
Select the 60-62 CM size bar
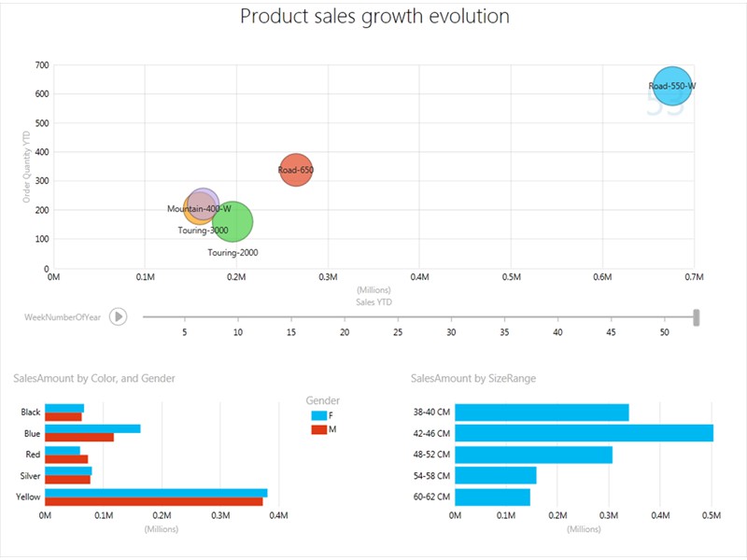tap(493, 497)
